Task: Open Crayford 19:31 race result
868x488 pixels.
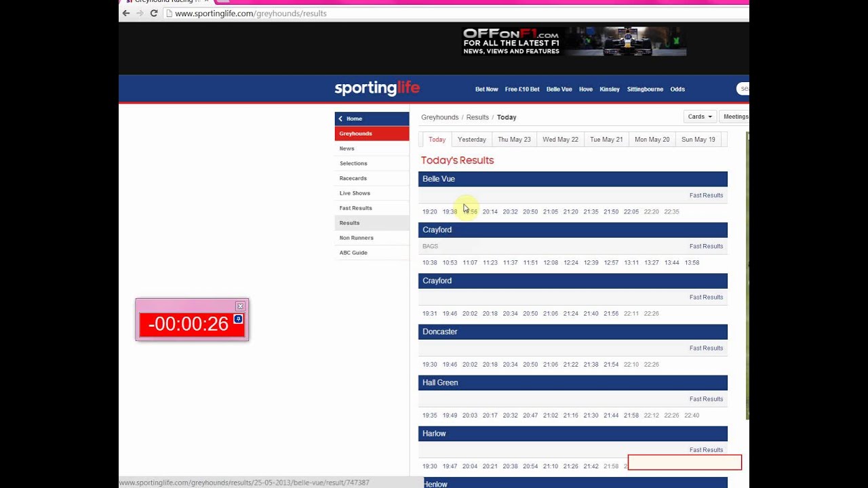Action: click(430, 313)
